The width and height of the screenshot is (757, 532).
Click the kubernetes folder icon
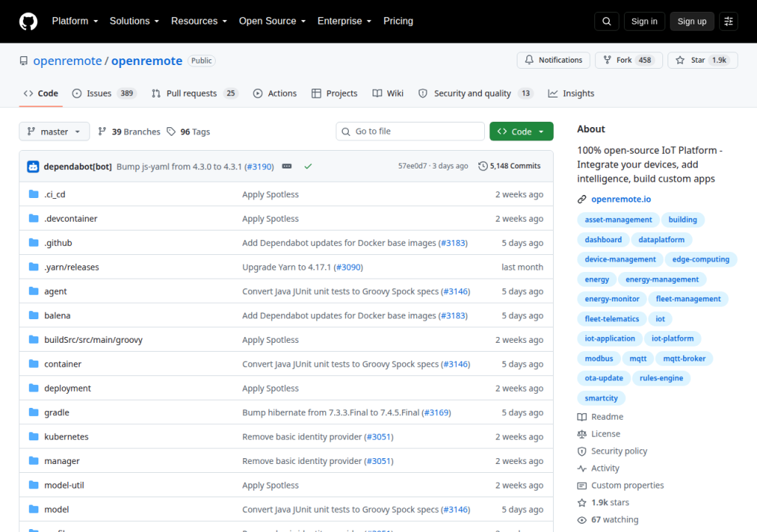[33, 437]
